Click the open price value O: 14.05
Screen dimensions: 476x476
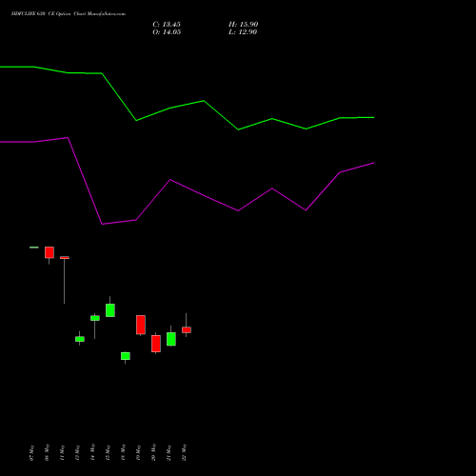coord(167,32)
